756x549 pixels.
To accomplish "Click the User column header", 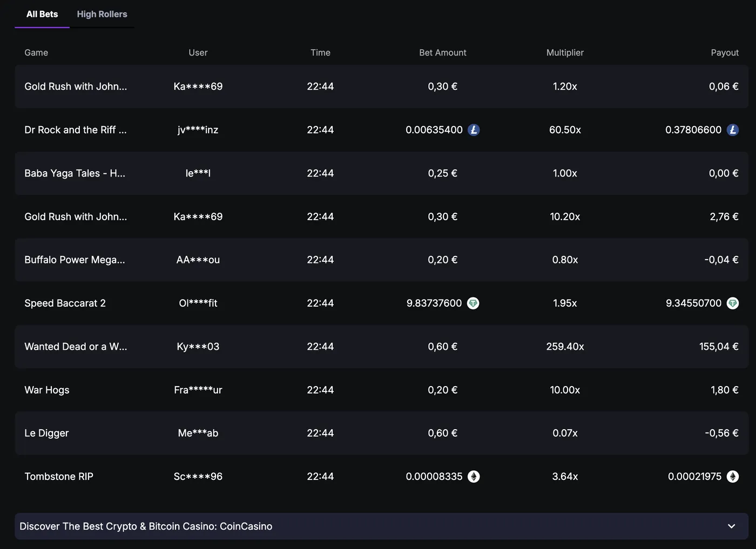I will coord(198,52).
